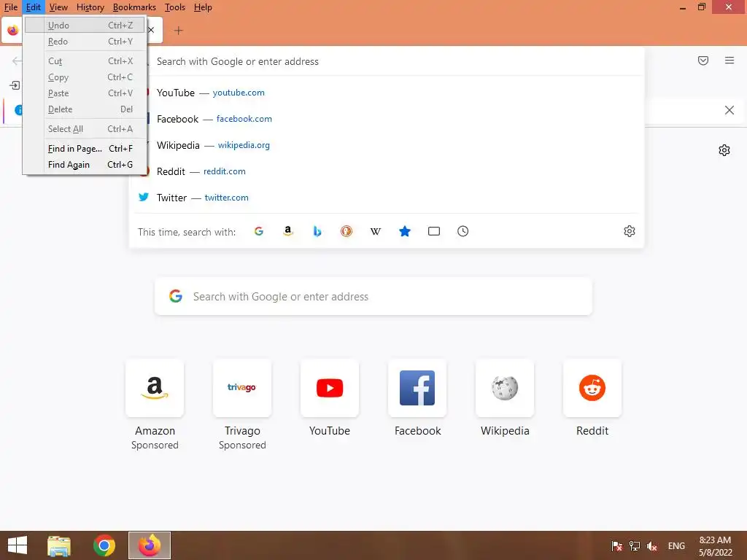Choose Copy in the Edit menu
747x560 pixels.
[x=85, y=77]
